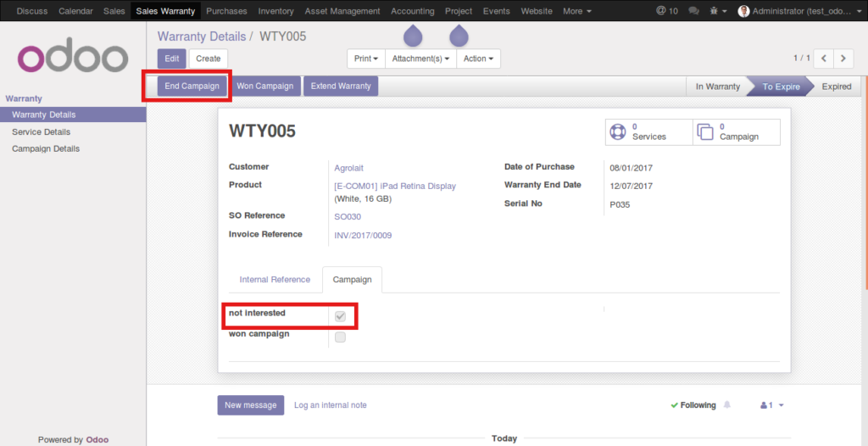Click the Warranty End Date 12/07/2017
This screenshot has height=446, width=868.
tap(631, 187)
